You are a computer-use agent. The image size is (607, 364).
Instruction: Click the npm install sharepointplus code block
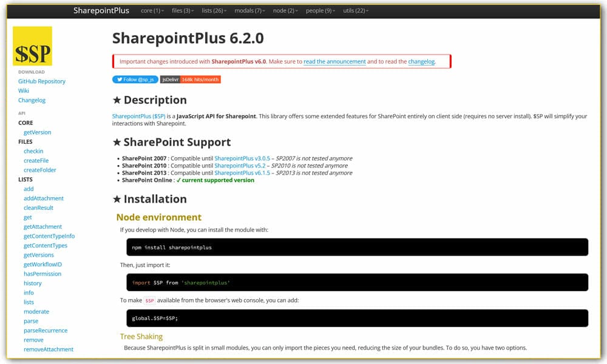pos(356,247)
